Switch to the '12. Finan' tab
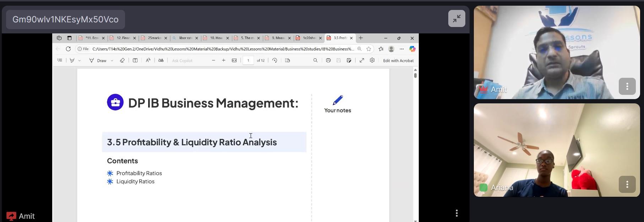 tap(123, 38)
